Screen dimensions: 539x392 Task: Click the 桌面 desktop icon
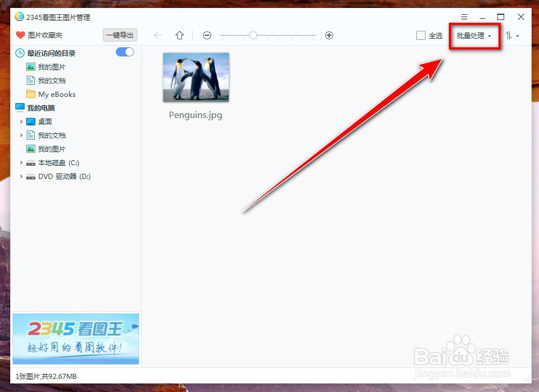(x=31, y=121)
